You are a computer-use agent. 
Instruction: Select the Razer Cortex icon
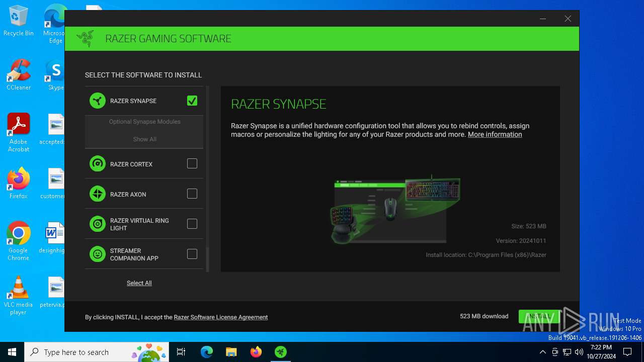click(98, 164)
